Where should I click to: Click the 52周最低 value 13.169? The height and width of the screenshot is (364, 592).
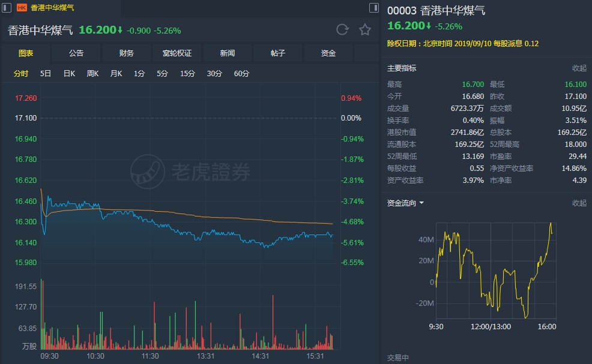click(473, 157)
